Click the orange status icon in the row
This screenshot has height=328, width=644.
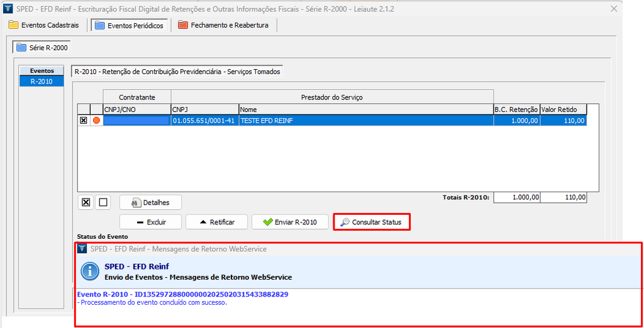(96, 121)
